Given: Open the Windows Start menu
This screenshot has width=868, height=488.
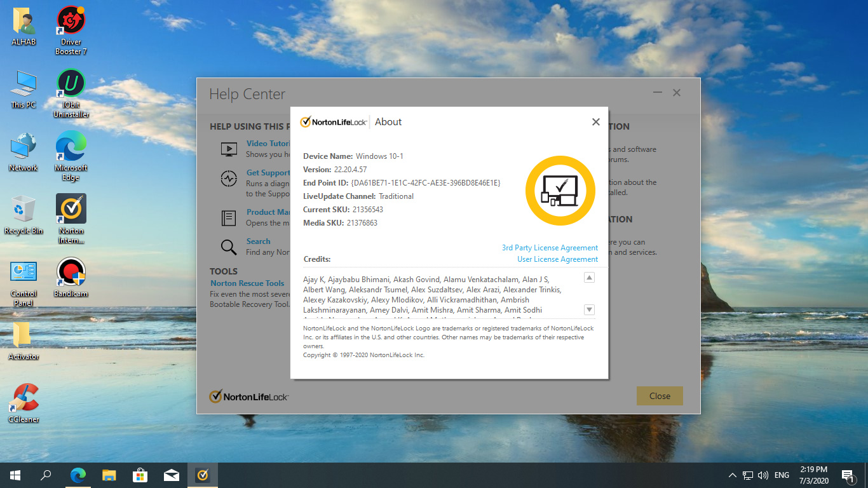Looking at the screenshot, I should (x=15, y=475).
